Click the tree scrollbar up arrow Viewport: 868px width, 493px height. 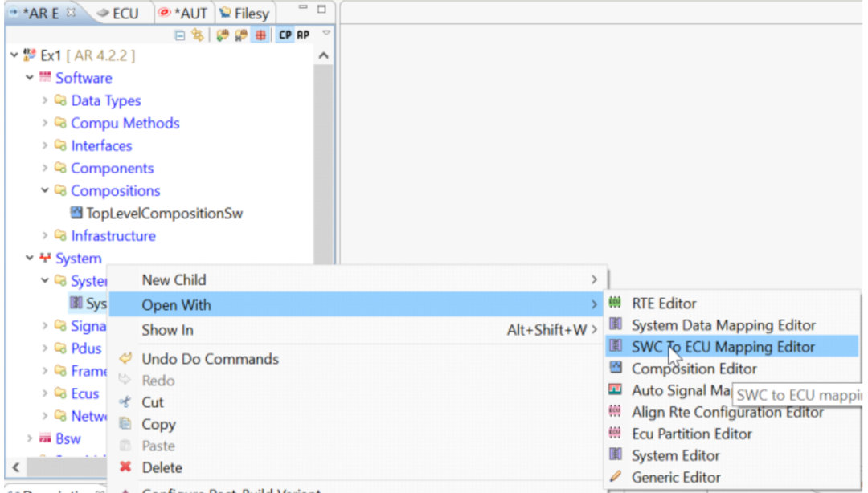click(x=324, y=56)
